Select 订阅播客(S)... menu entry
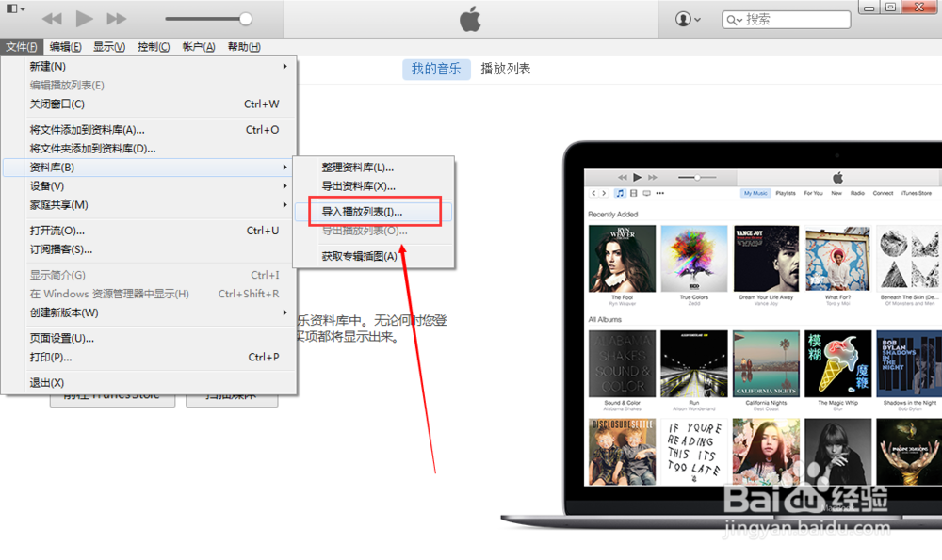This screenshot has height=560, width=942. (149, 249)
